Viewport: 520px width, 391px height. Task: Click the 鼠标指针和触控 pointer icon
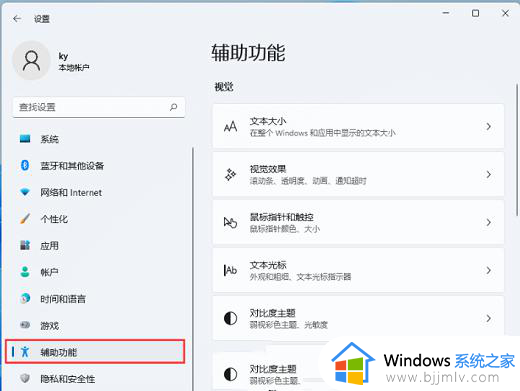tap(230, 222)
